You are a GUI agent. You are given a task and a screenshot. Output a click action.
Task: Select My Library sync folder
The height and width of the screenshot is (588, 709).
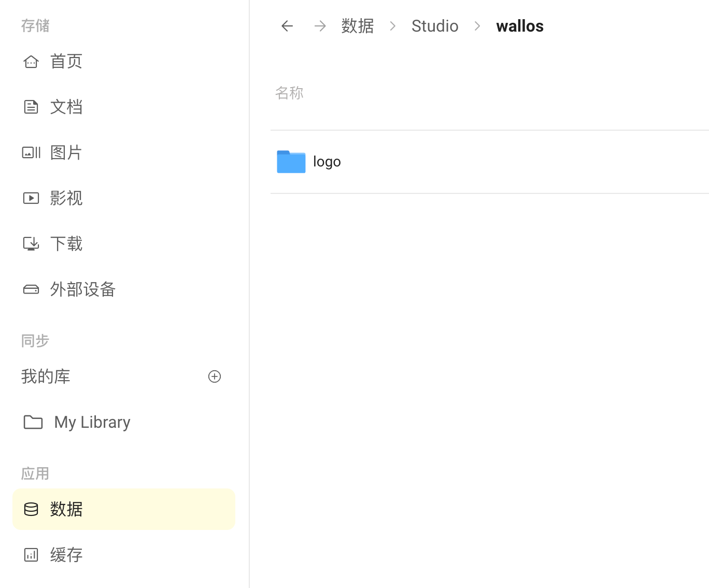coord(123,422)
